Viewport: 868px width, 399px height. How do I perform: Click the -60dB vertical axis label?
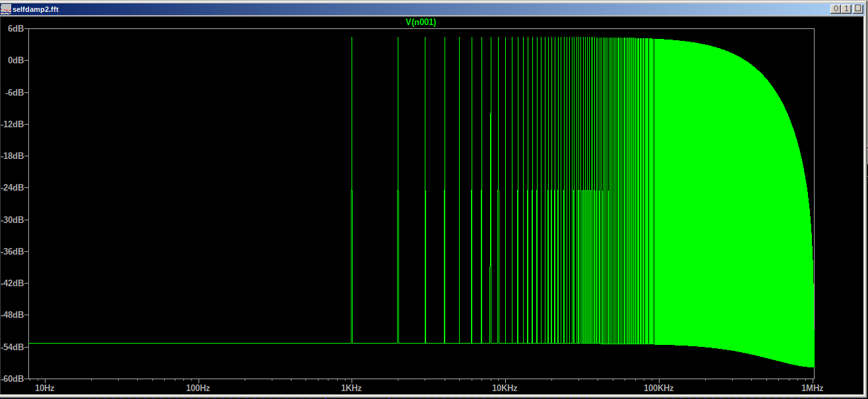pos(13,379)
